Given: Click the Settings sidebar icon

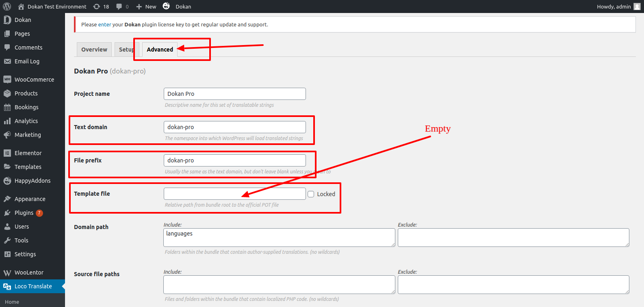Looking at the screenshot, I should pyautogui.click(x=7, y=254).
